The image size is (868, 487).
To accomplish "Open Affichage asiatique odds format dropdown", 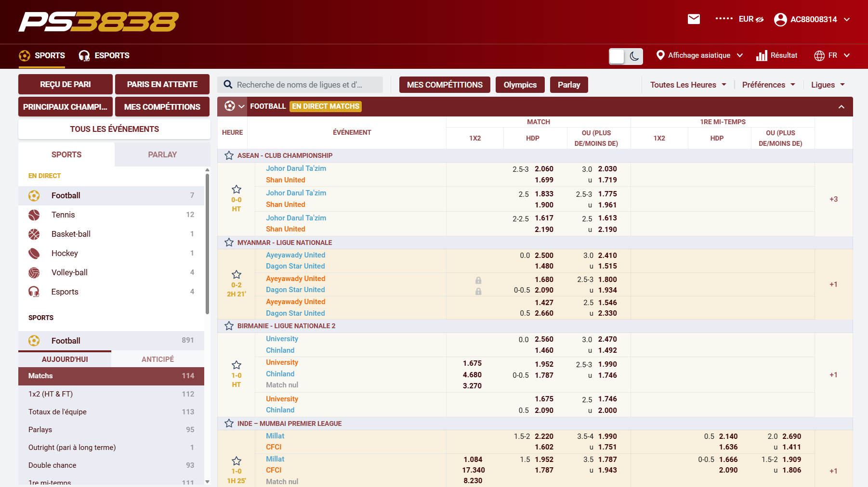I will 700,55.
